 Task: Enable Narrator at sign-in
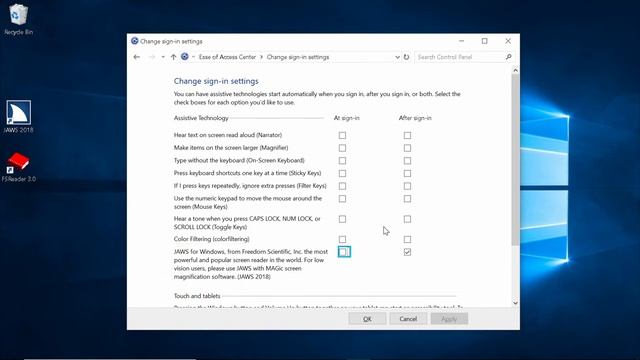tap(342, 135)
